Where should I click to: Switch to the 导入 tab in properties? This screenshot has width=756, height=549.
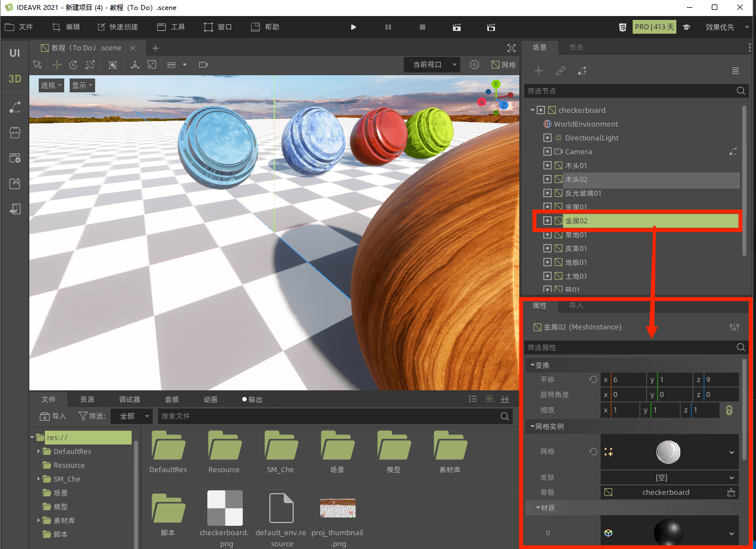click(576, 306)
